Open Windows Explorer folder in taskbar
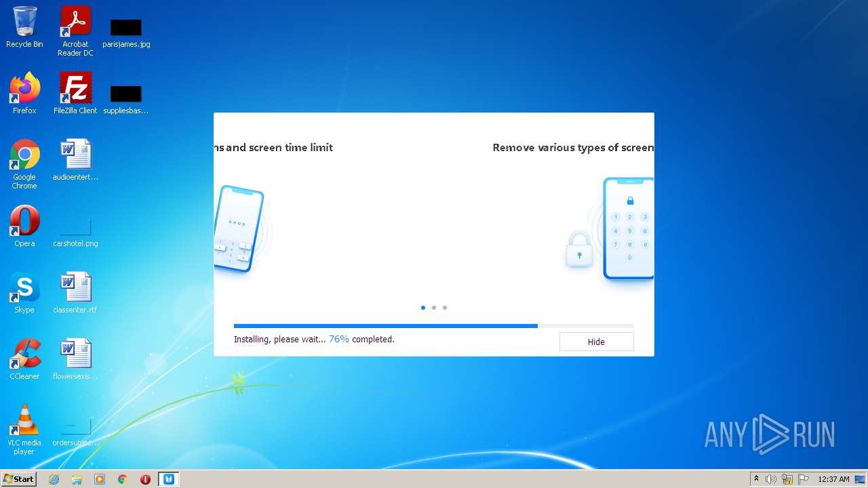 [77, 479]
